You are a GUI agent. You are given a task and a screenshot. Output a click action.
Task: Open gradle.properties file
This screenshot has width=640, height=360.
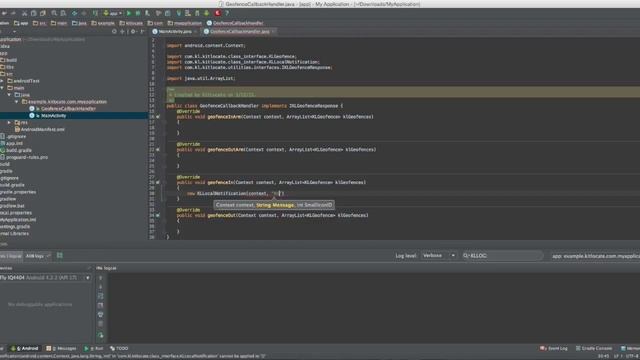[x=18, y=192]
